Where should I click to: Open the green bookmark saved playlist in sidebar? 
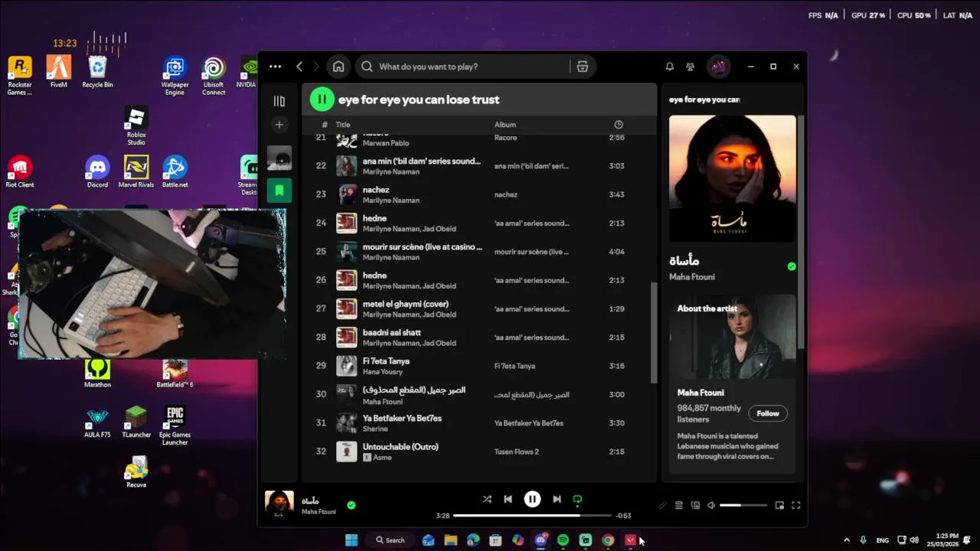coord(279,191)
